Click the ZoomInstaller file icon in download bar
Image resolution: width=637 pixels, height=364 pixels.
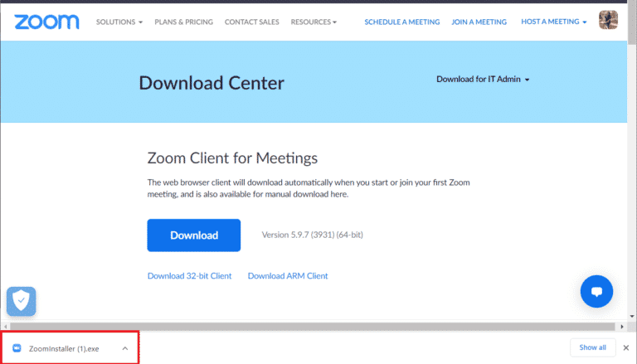[17, 348]
